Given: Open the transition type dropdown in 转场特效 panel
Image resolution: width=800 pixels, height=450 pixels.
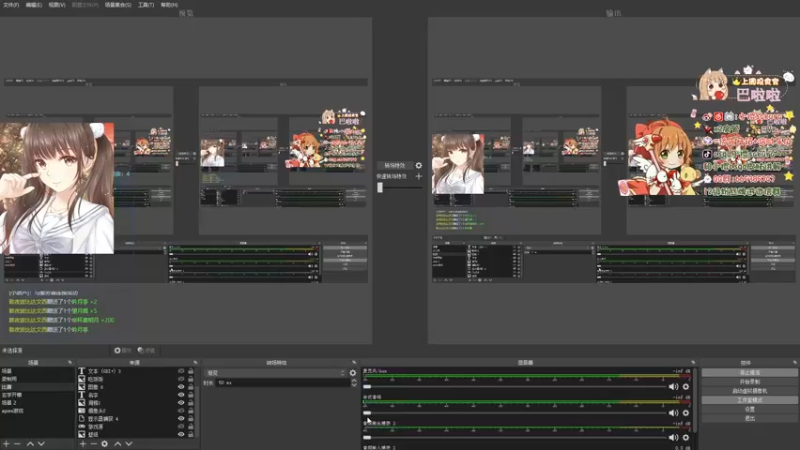Looking at the screenshot, I should click(x=275, y=373).
